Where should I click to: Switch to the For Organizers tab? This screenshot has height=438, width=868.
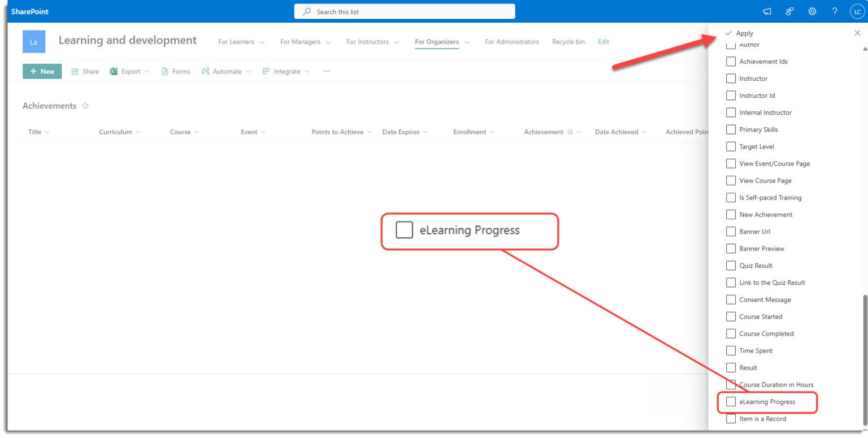point(437,41)
